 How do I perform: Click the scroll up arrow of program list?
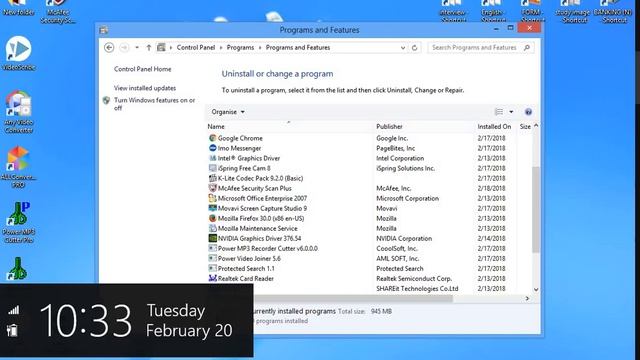click(536, 126)
